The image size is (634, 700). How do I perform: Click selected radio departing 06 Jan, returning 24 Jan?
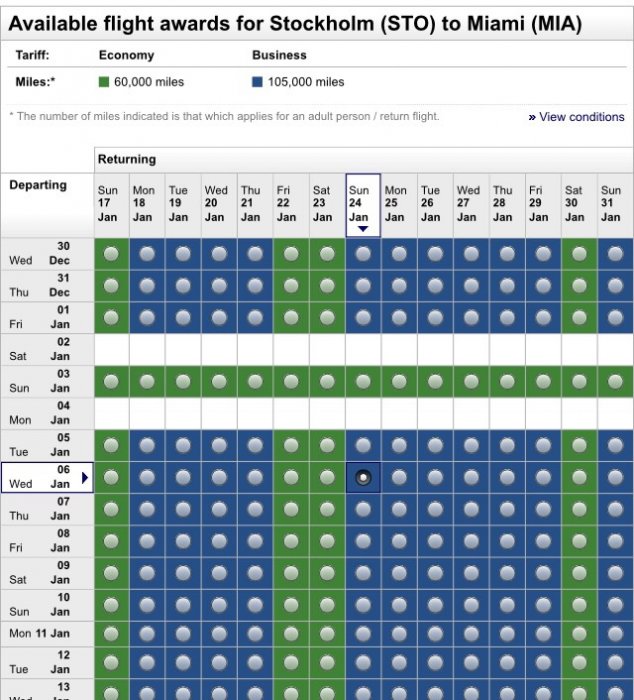pos(363,478)
